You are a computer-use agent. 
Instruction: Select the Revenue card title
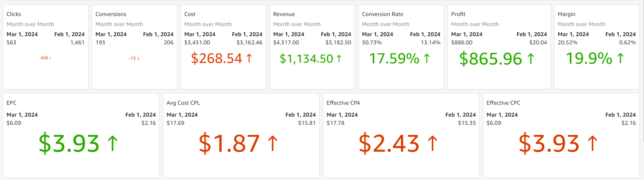click(x=284, y=14)
